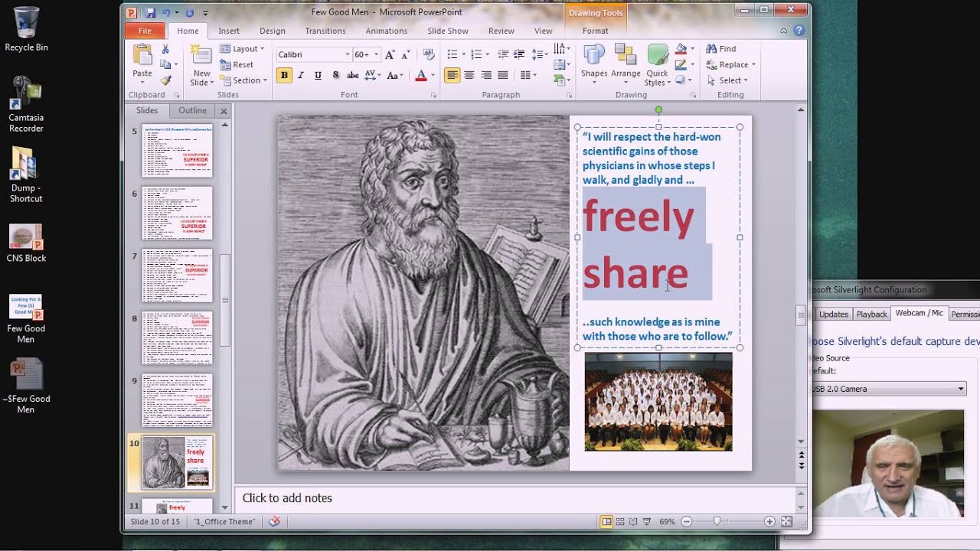Image resolution: width=980 pixels, height=551 pixels.
Task: Undo last action in title bar
Action: pos(166,12)
